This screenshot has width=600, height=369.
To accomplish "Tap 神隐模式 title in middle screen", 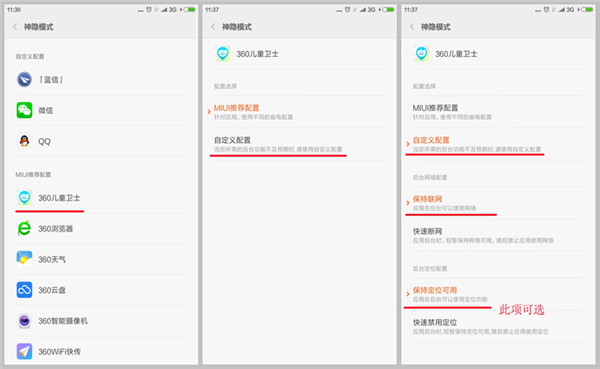I will tap(237, 27).
